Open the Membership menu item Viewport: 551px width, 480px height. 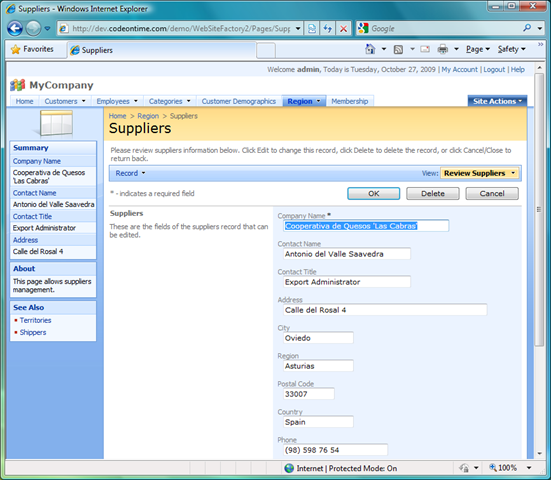coord(350,101)
